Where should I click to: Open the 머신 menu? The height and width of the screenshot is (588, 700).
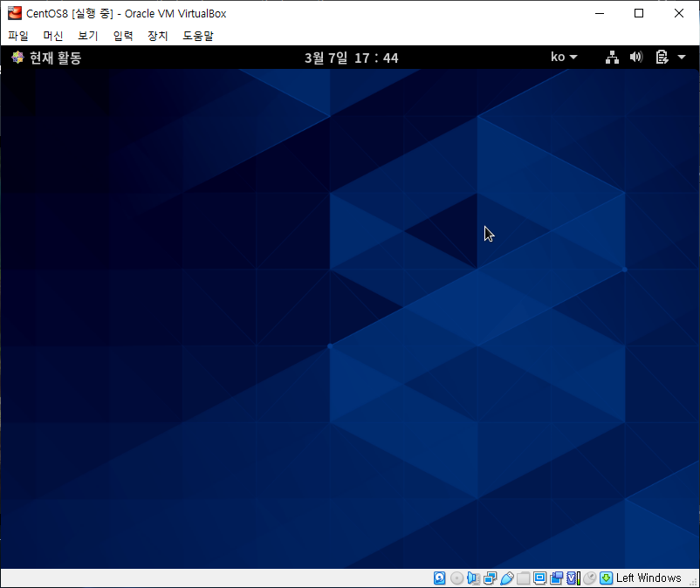click(x=52, y=36)
